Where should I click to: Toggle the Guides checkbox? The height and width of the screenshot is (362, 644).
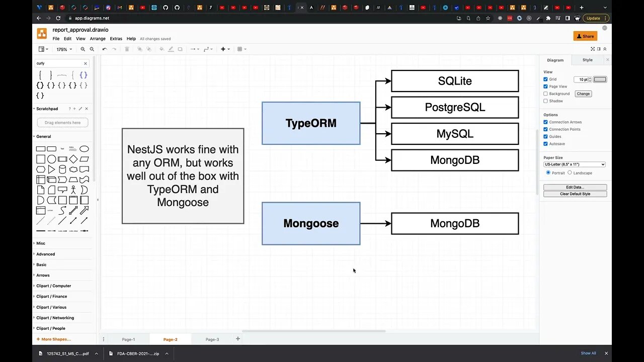tap(545, 137)
